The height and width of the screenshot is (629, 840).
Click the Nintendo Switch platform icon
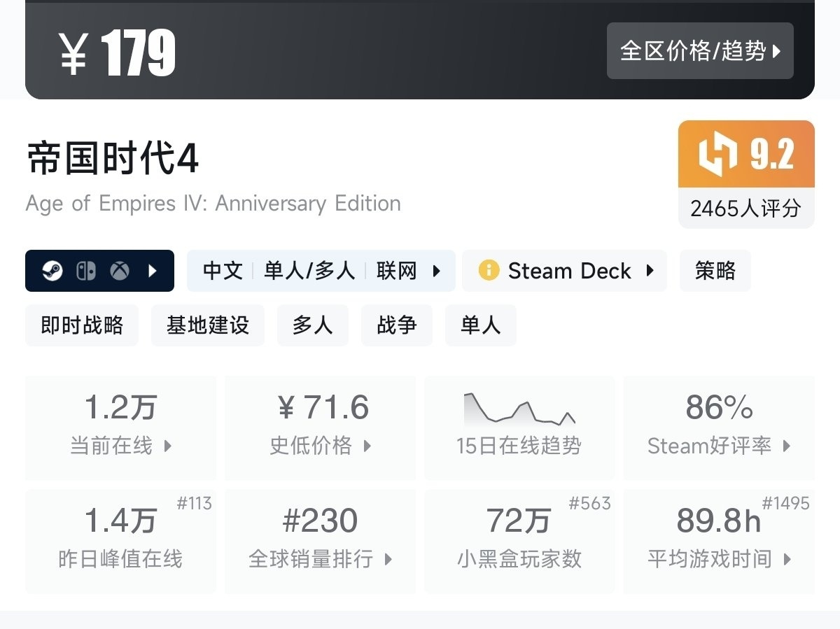86,271
